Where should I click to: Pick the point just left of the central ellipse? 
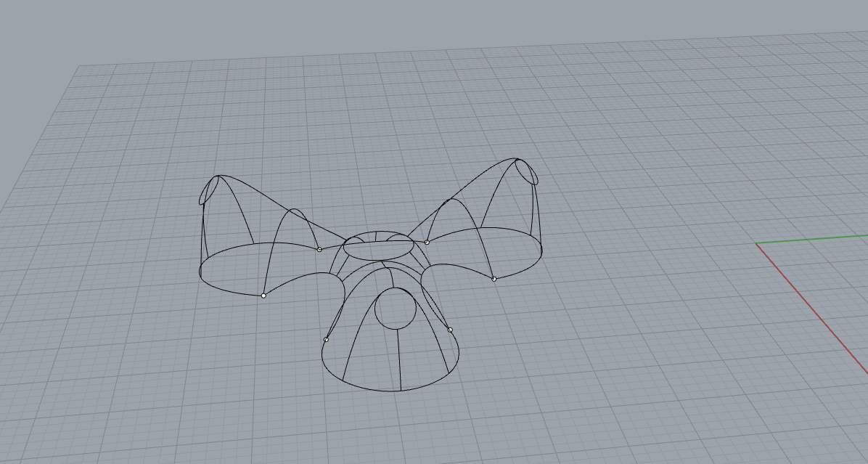[319, 250]
